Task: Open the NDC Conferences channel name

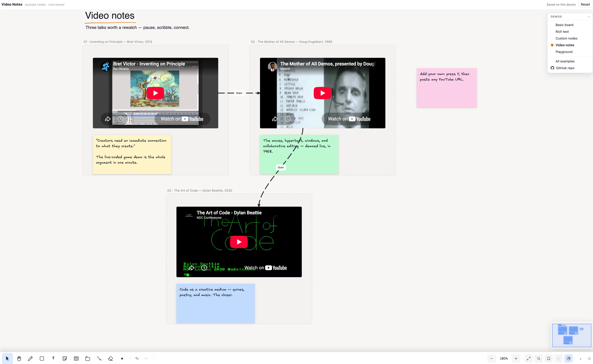Action: [209, 218]
